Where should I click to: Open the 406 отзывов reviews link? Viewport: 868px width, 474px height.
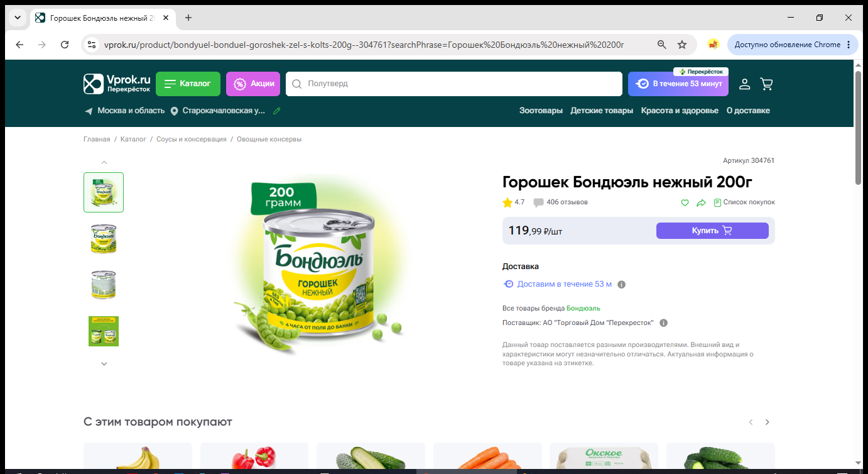pyautogui.click(x=567, y=202)
